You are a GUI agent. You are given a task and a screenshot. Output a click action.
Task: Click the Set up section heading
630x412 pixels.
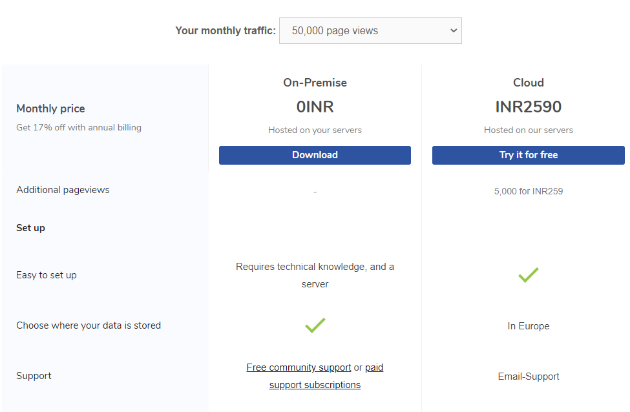click(31, 228)
